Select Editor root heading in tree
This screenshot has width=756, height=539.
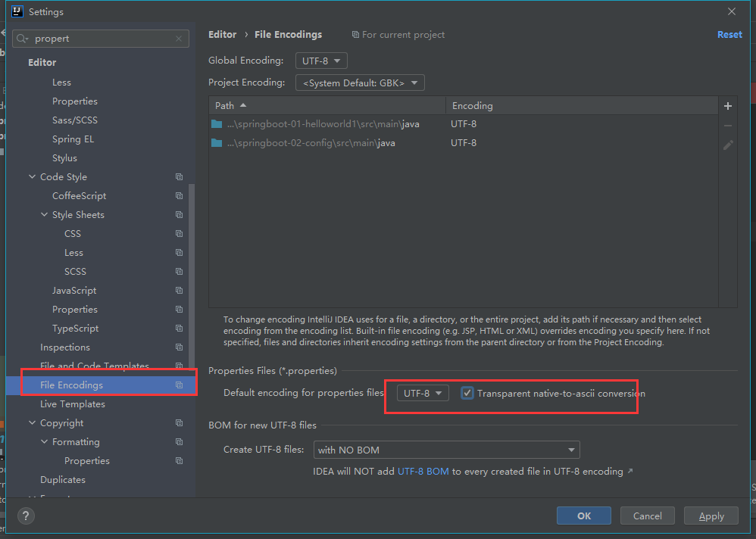point(42,63)
